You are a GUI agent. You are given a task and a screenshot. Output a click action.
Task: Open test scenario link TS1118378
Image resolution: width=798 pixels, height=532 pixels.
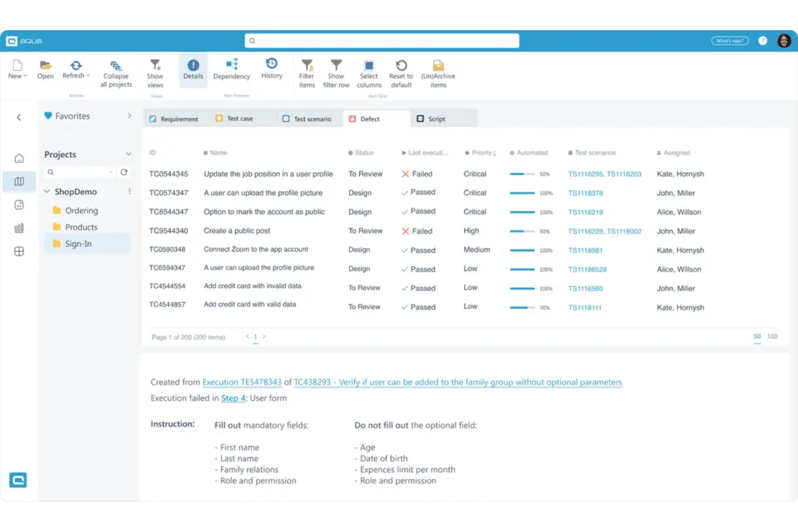(x=586, y=193)
